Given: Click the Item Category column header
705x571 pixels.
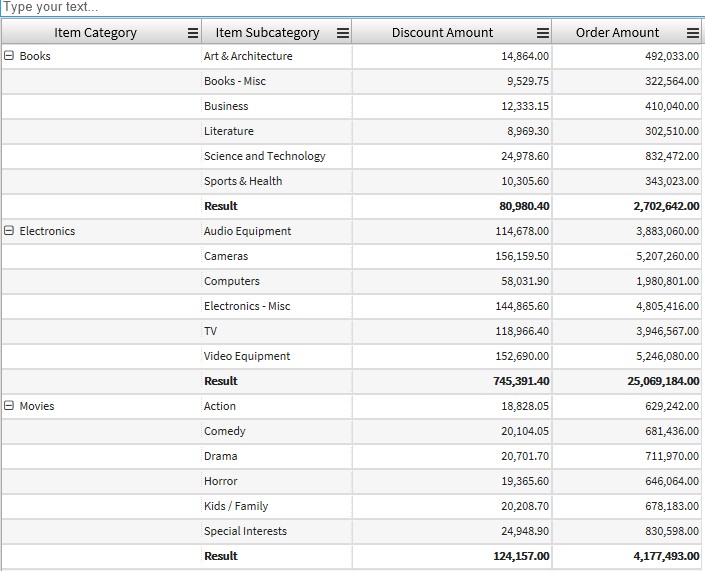Looking at the screenshot, I should pyautogui.click(x=95, y=33).
